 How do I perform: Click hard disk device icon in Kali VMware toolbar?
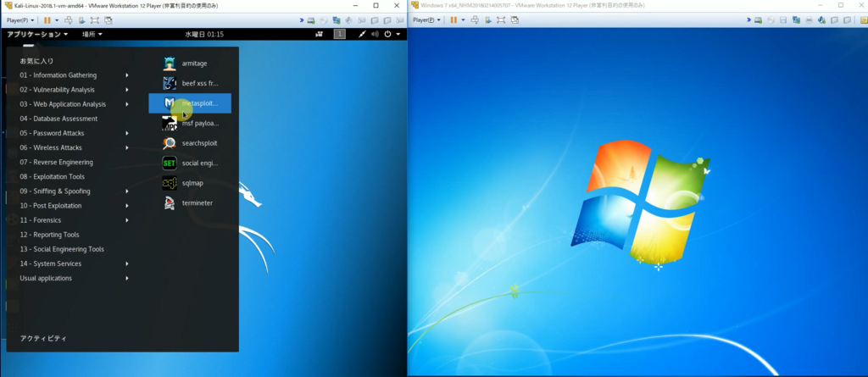click(x=311, y=20)
